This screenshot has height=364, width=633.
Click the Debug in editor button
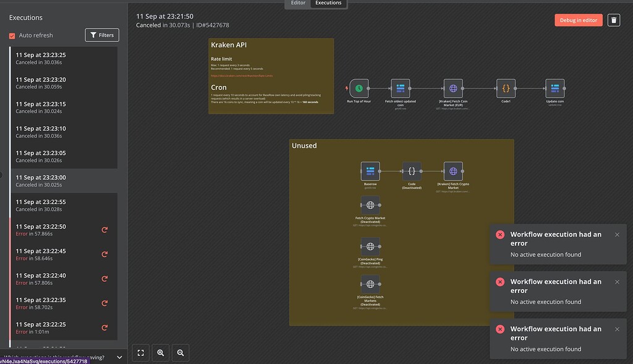pos(578,20)
